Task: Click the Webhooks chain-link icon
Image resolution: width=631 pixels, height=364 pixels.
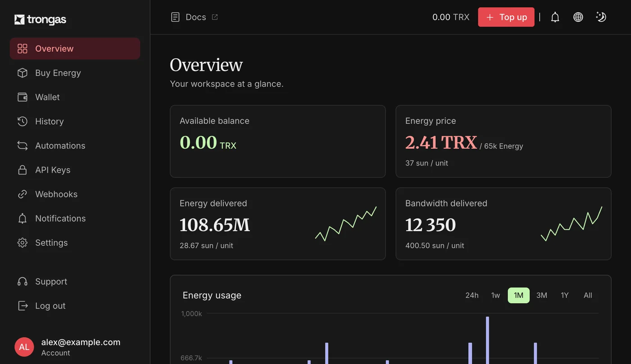Action: coord(23,194)
